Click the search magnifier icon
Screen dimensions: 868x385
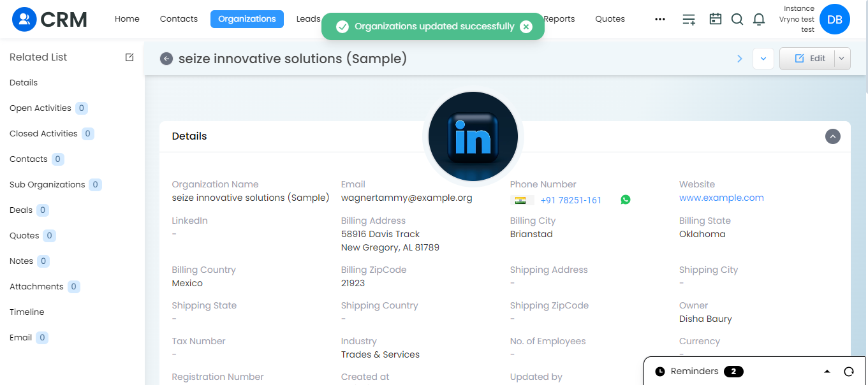tap(737, 19)
